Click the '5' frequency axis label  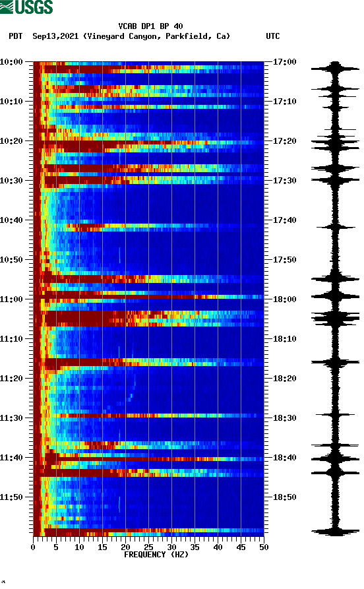[x=56, y=547]
